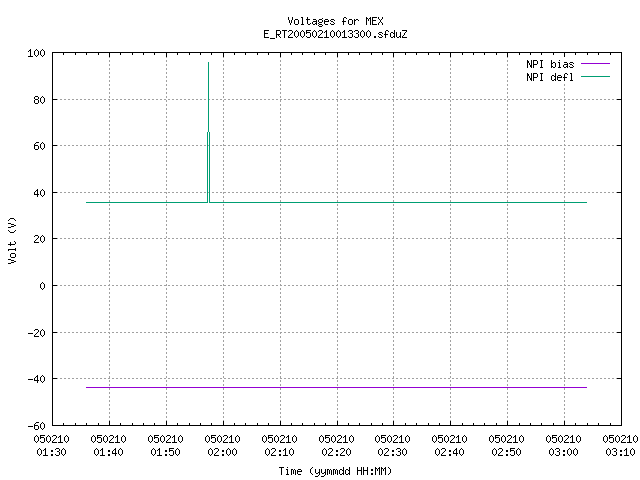Click the y-axis tick label 80
640x480 pixels.
click(39, 100)
